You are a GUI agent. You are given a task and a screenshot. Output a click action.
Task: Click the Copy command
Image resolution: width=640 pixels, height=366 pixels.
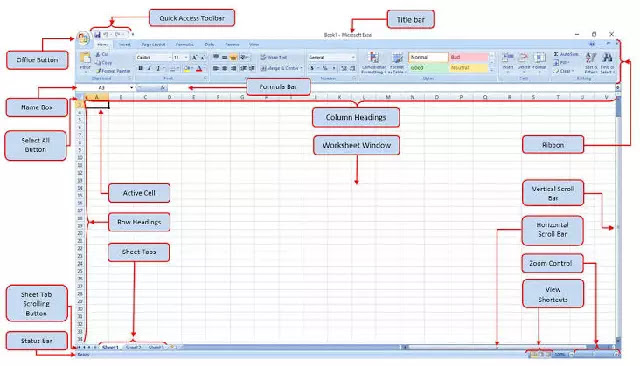[104, 63]
